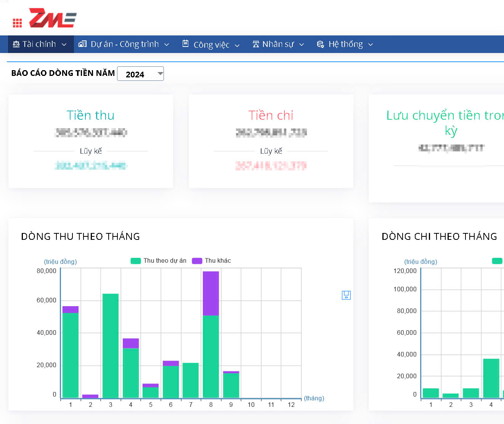Screen dimensions: 504x424
Task: Click the green legend swatch in Dòng chi chart
Action: [x=497, y=261]
